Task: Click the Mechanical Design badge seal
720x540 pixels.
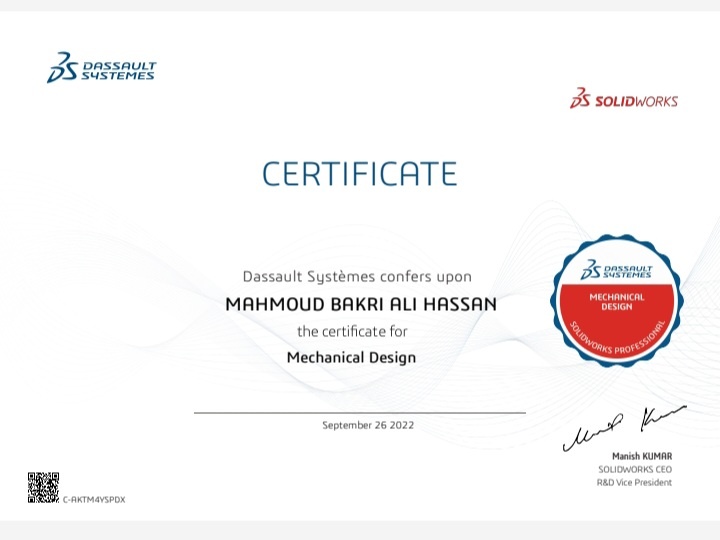Action: (617, 301)
